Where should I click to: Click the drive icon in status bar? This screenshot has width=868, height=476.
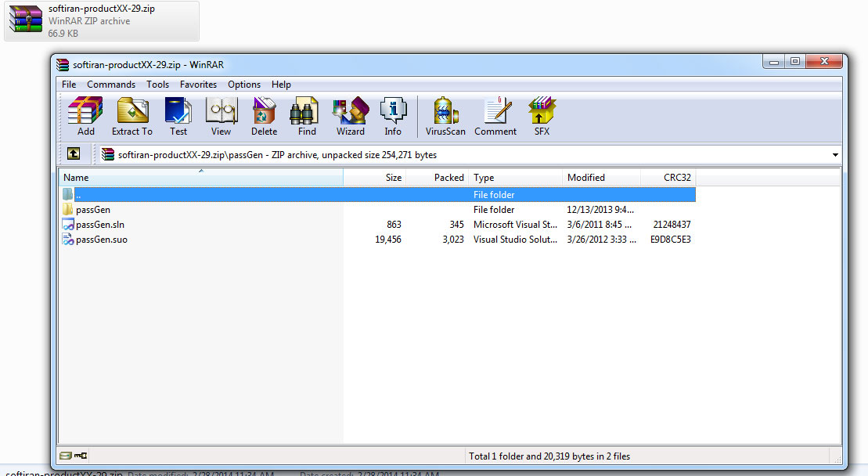pos(66,456)
